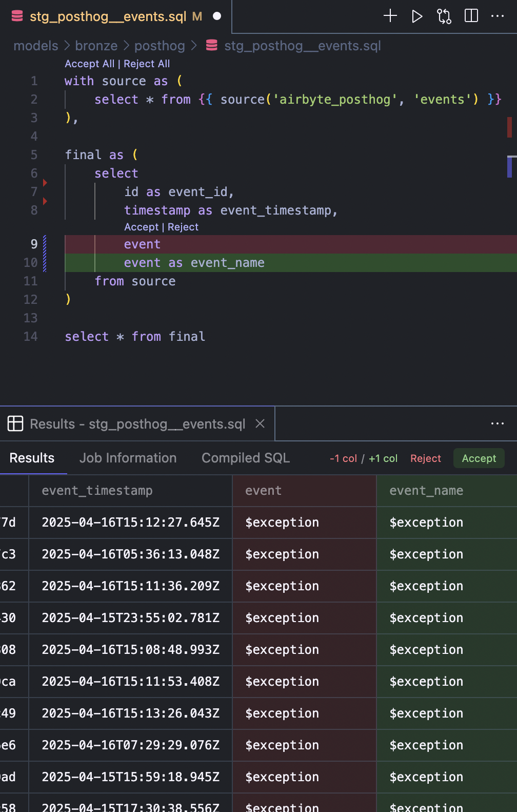Navigate to bronze folder in breadcrumb
The image size is (517, 812).
click(x=96, y=46)
